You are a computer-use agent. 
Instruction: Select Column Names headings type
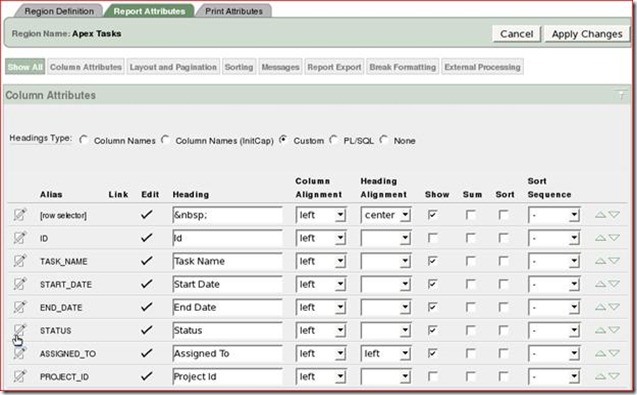84,140
